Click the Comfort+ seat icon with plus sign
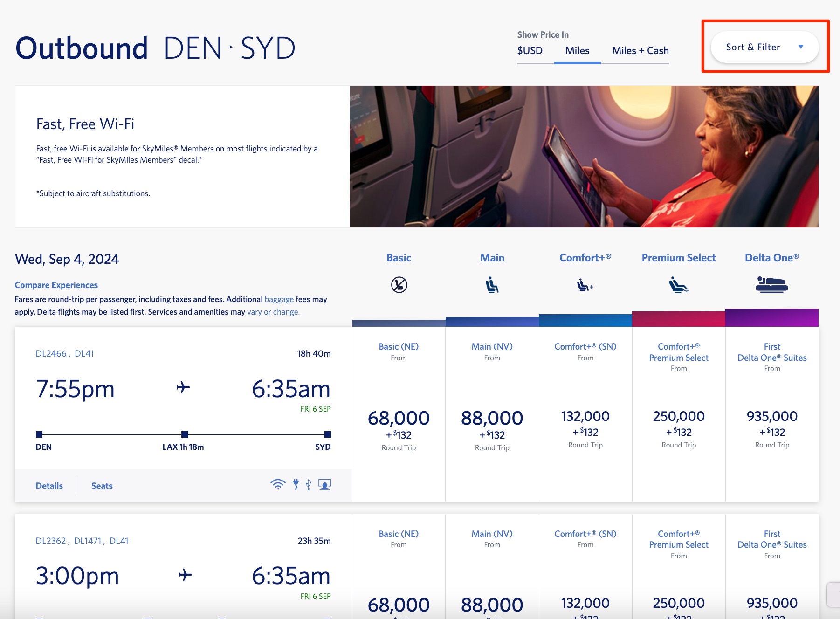This screenshot has width=840, height=619. tap(585, 285)
